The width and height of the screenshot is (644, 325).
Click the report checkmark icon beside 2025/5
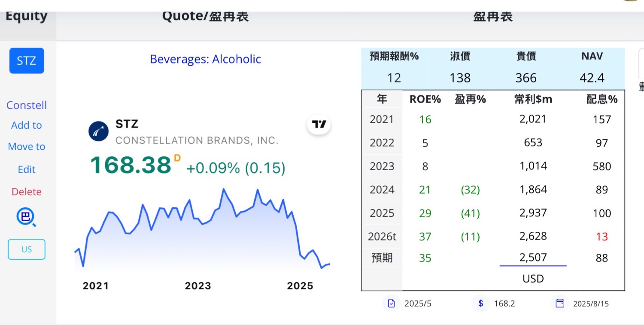pos(391,304)
